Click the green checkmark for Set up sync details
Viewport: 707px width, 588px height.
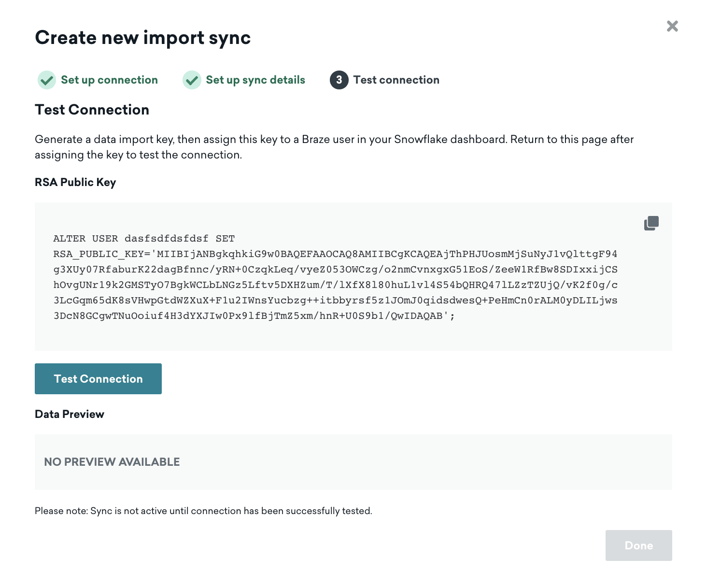coord(192,80)
